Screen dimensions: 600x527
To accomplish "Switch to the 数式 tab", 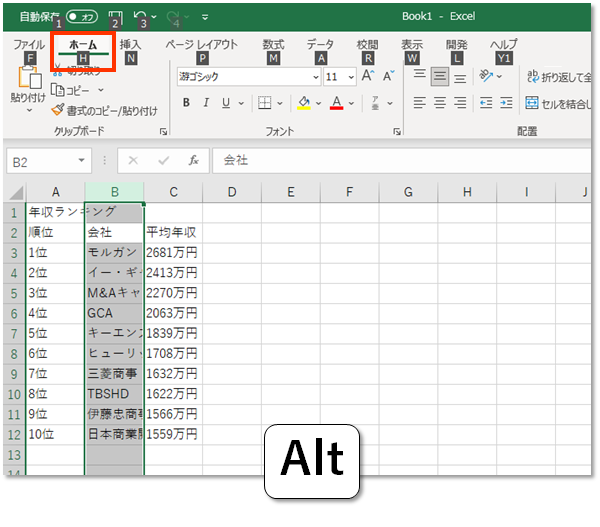I will click(273, 44).
